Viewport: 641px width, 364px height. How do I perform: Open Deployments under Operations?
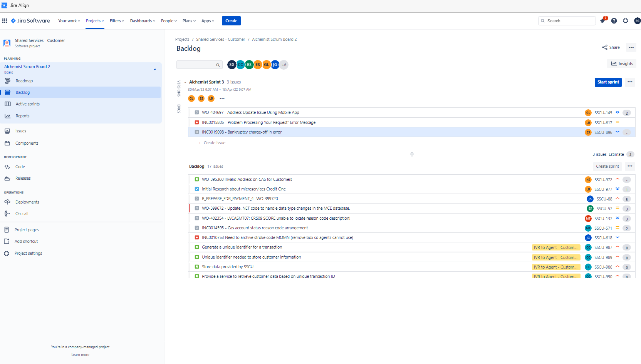pyautogui.click(x=27, y=202)
